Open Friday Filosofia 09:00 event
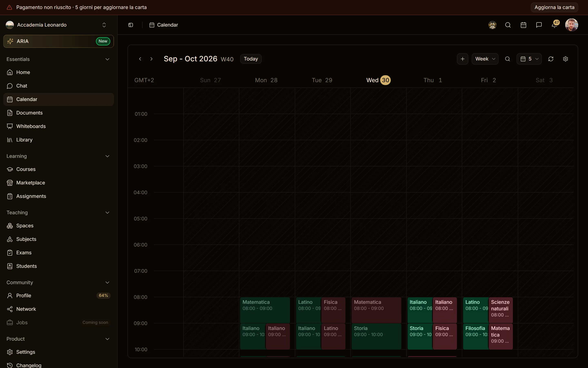 coord(476,336)
